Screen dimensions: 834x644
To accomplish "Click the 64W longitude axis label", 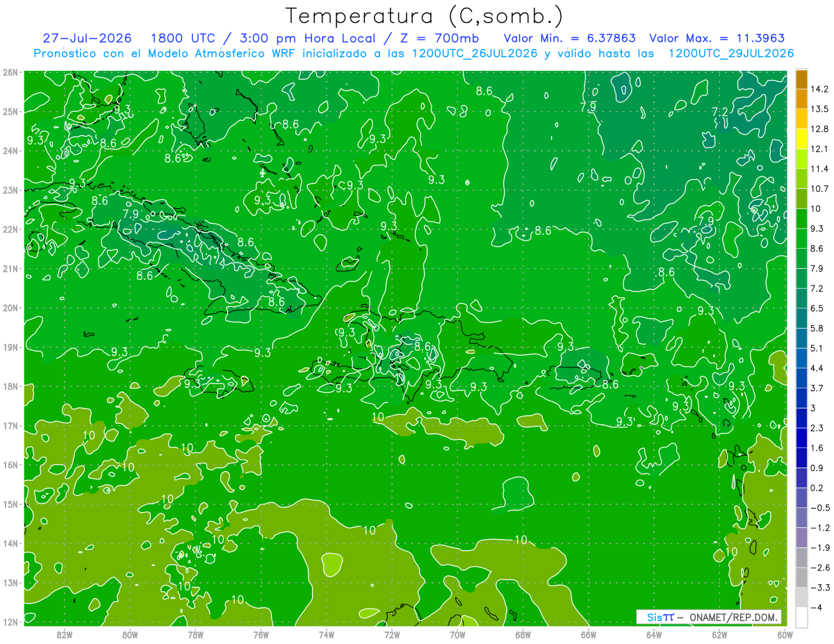I will coord(654,634).
